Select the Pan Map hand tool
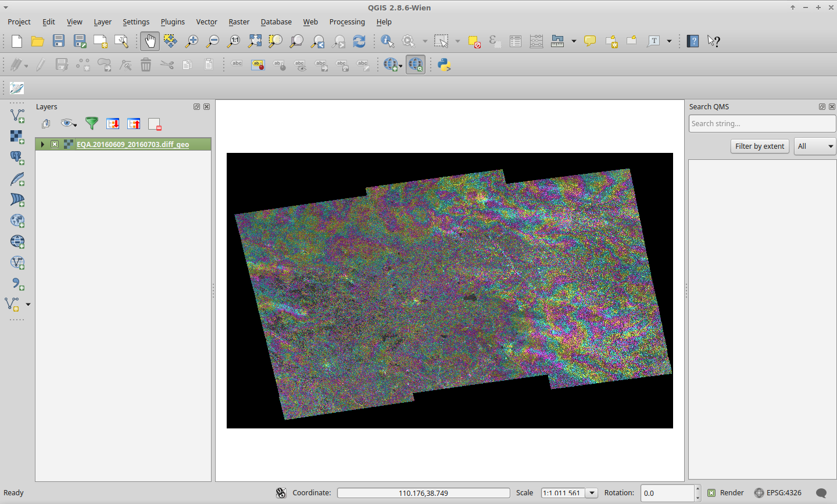This screenshot has width=837, height=504. pyautogui.click(x=150, y=41)
